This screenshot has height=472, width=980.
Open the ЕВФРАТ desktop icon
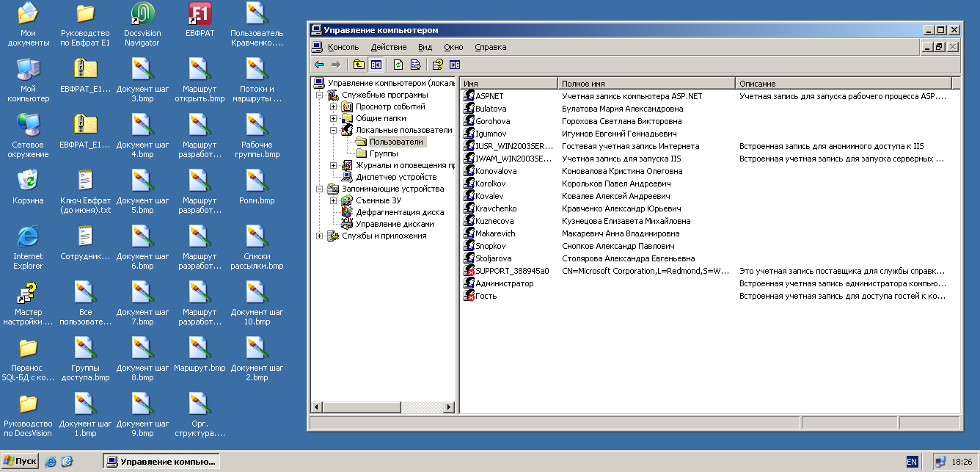[200, 20]
